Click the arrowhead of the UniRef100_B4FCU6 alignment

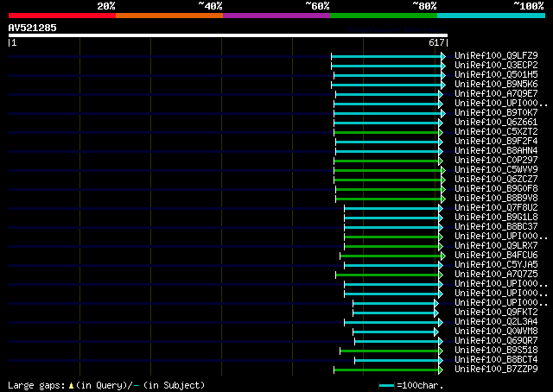(x=443, y=256)
